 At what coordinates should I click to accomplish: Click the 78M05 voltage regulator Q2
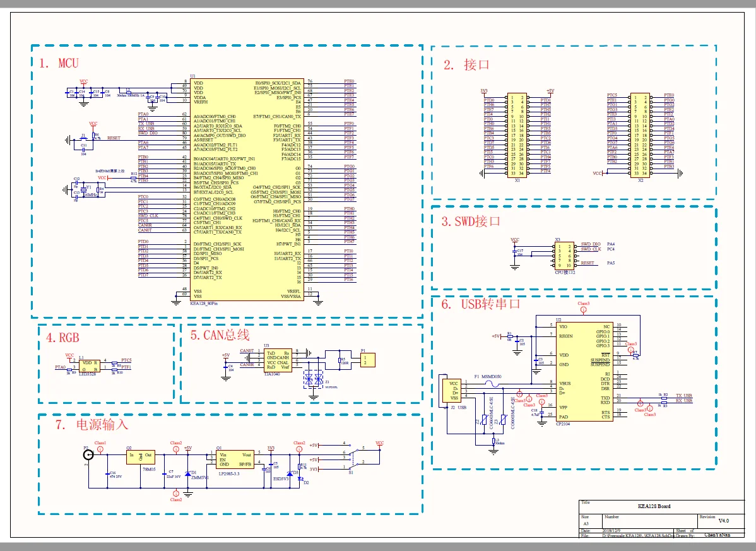point(140,458)
